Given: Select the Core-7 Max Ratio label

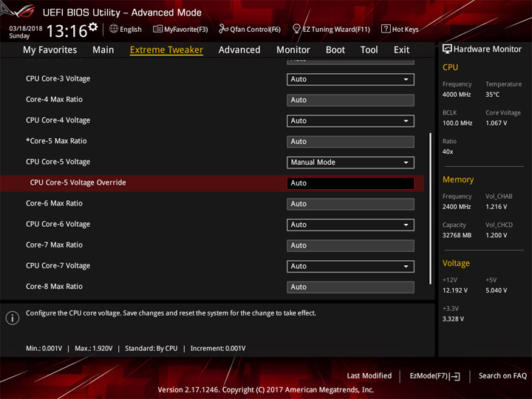Looking at the screenshot, I should (54, 245).
